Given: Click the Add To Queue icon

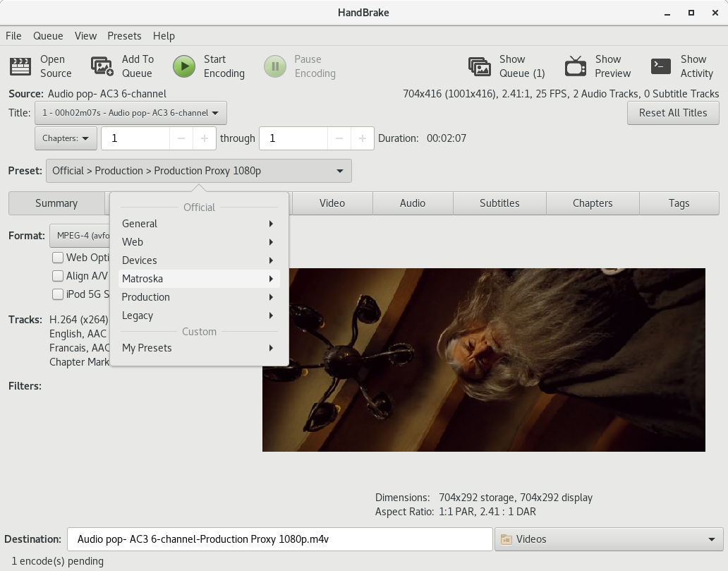Looking at the screenshot, I should point(102,66).
